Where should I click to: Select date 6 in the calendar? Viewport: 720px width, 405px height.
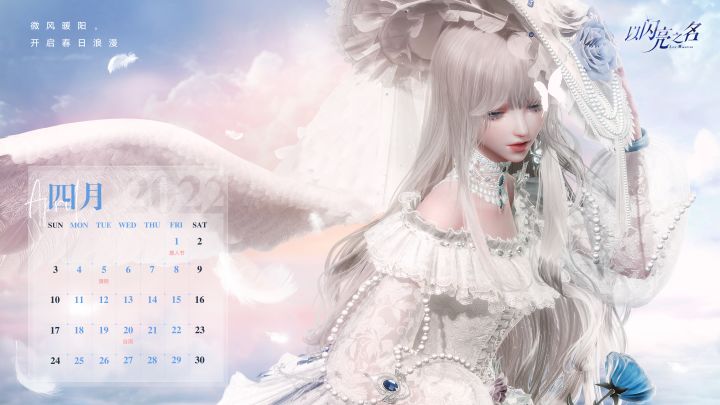click(128, 270)
